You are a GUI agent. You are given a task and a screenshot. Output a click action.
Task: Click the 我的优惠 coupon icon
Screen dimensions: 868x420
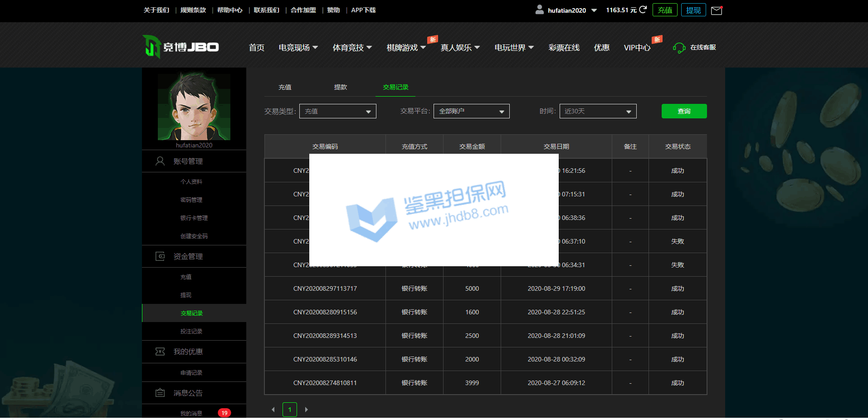pos(160,352)
